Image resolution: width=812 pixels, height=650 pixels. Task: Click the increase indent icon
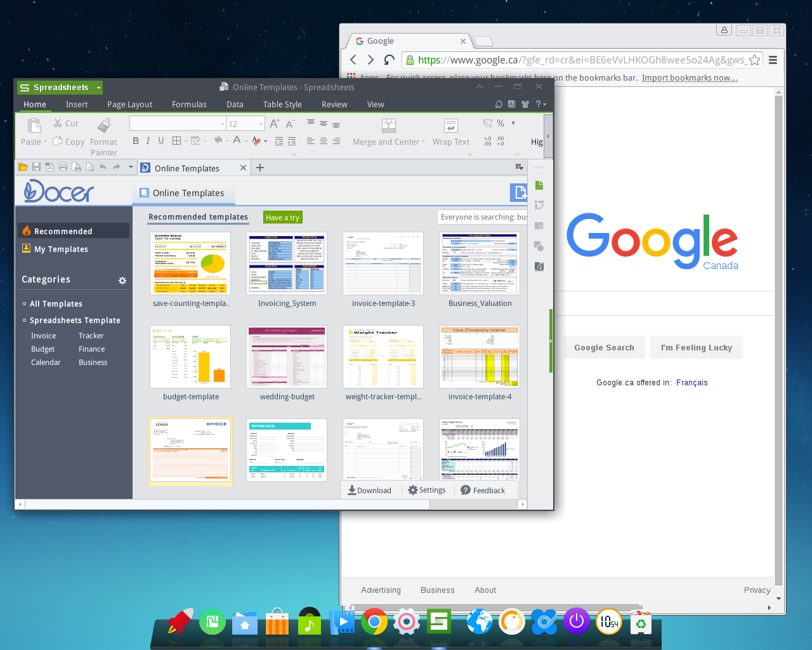pyautogui.click(x=292, y=141)
